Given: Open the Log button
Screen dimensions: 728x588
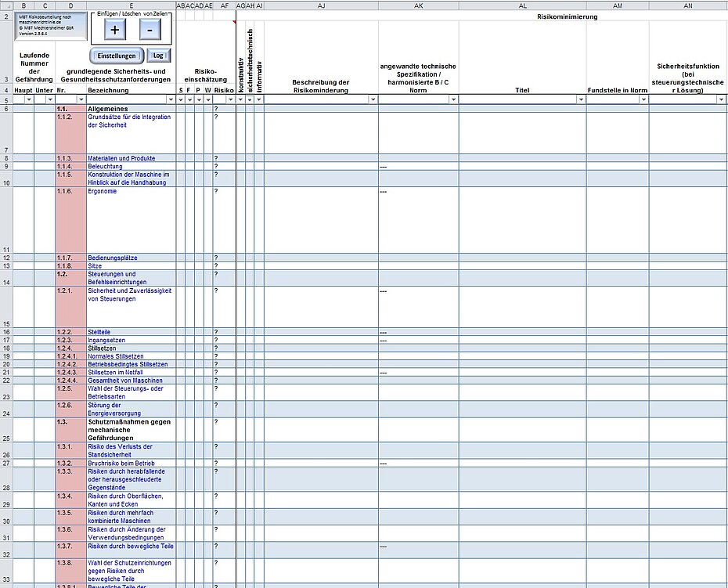Looking at the screenshot, I should pos(158,56).
